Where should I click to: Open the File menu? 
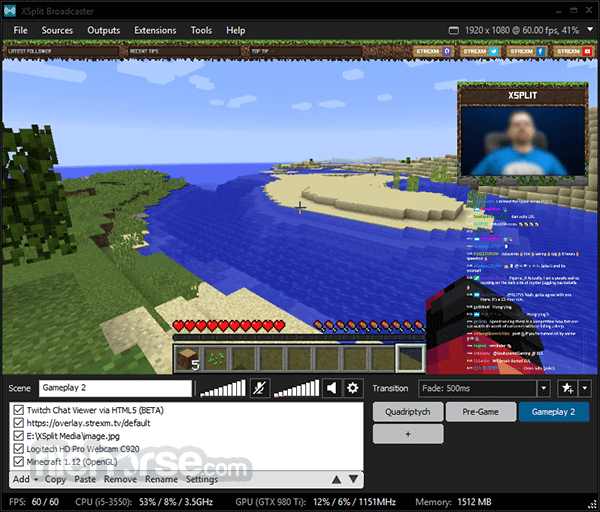coord(21,30)
